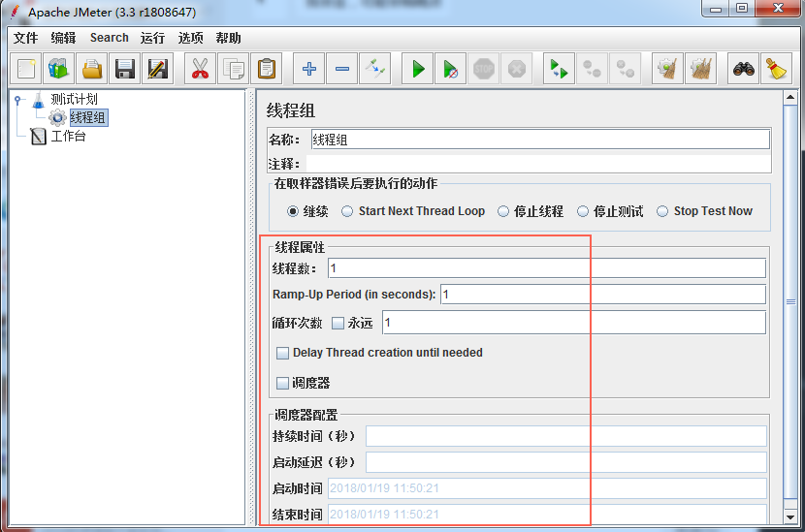The width and height of the screenshot is (805, 532).
Task: Enable Delay Thread creation until needed
Action: pyautogui.click(x=282, y=353)
